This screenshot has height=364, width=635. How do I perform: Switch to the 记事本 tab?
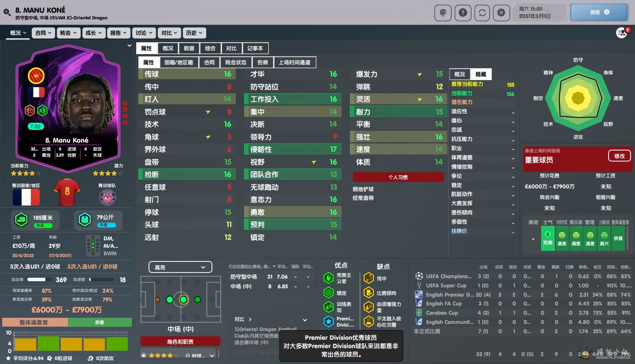click(x=255, y=48)
